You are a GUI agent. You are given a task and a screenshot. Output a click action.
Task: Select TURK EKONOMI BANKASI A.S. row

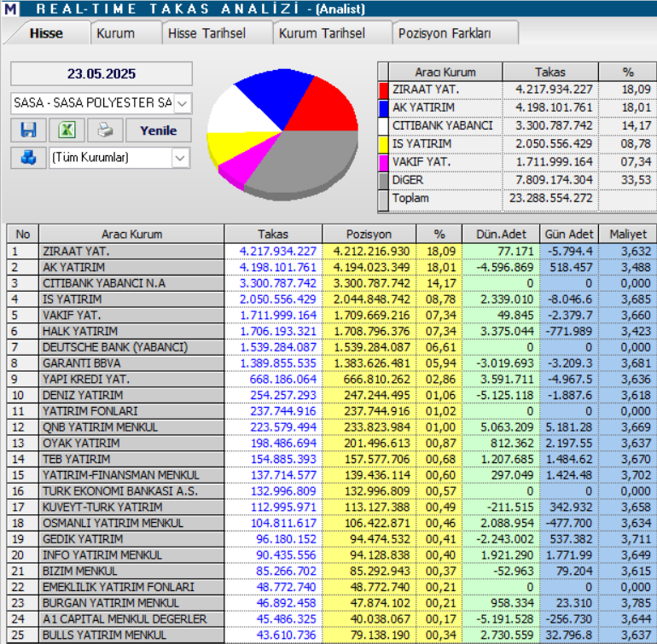click(x=331, y=491)
